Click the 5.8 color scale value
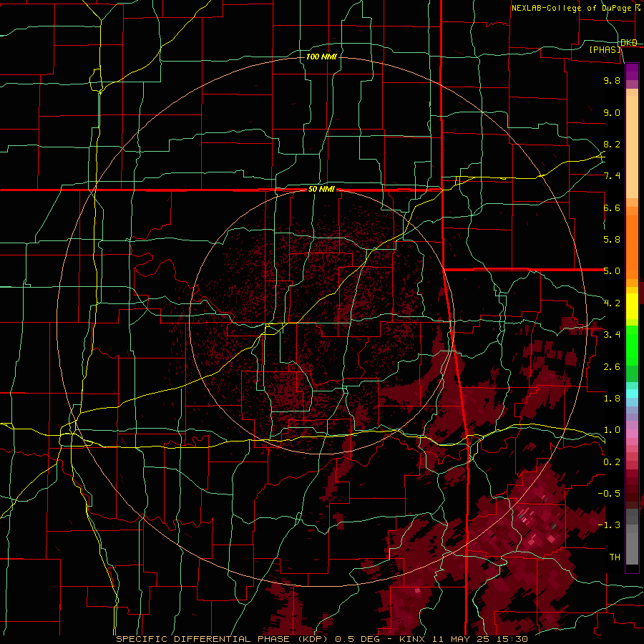This screenshot has width=644, height=644. tap(612, 240)
